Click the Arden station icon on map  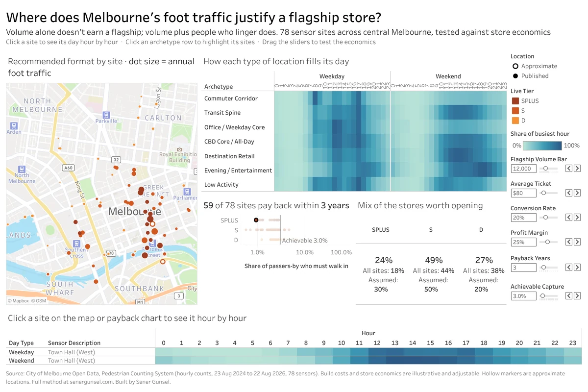pos(13,125)
